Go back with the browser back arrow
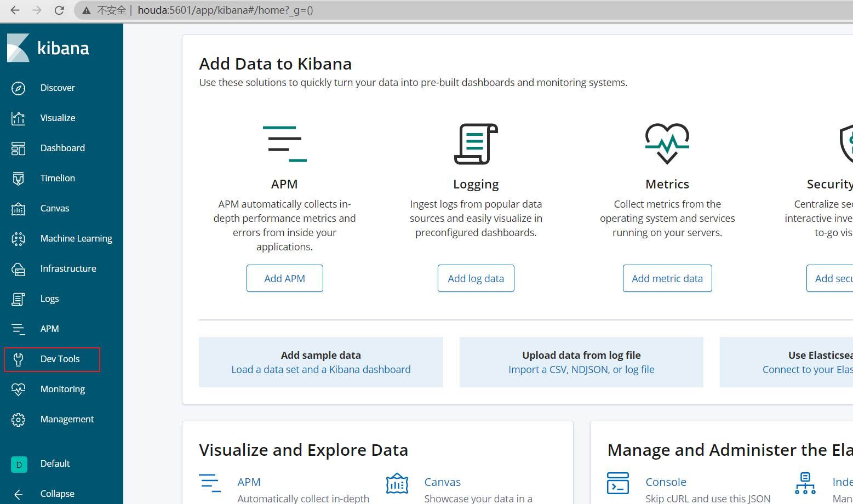This screenshot has height=504, width=853. [15, 10]
